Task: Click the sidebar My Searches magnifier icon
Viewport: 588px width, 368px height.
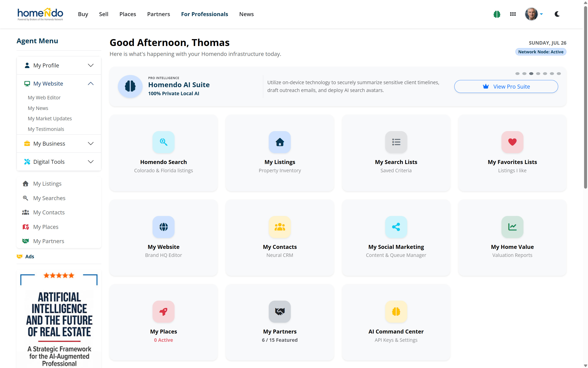Action: (25, 198)
